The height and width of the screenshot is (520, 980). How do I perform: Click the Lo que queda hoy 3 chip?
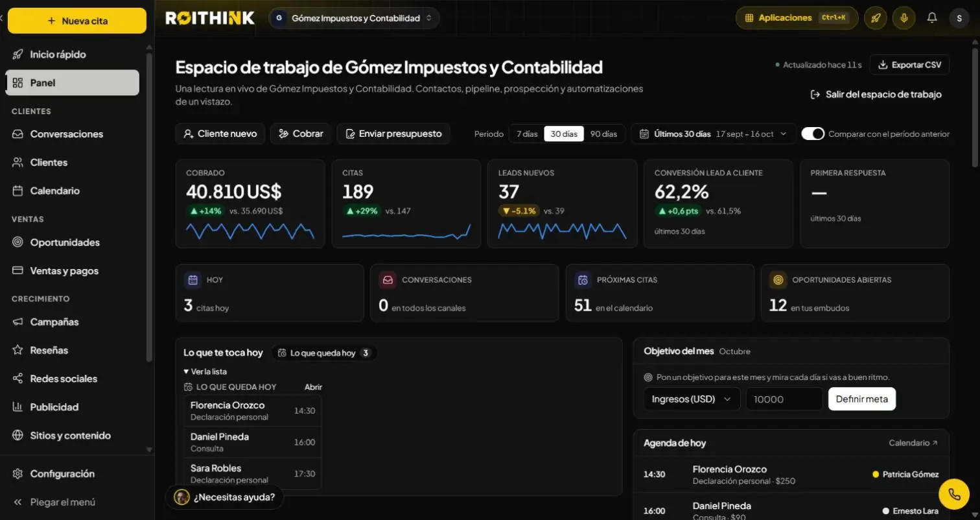(x=323, y=353)
